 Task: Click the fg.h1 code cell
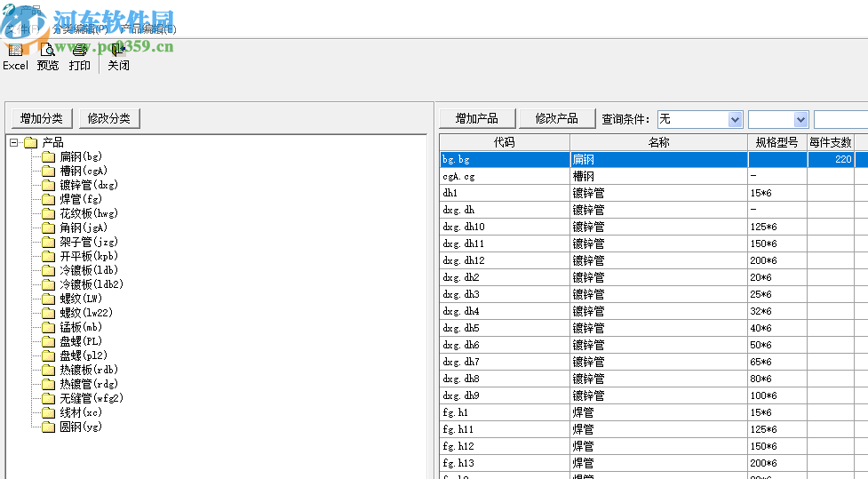coord(505,412)
